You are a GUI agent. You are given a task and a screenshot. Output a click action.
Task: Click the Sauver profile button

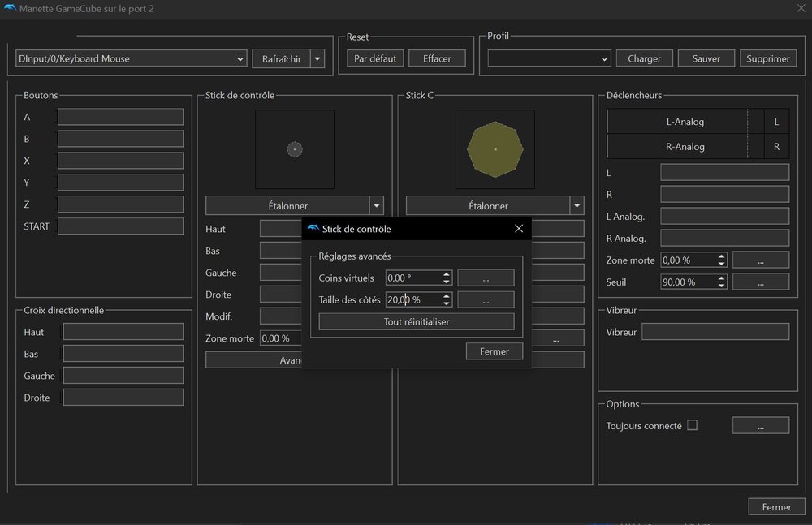[706, 58]
